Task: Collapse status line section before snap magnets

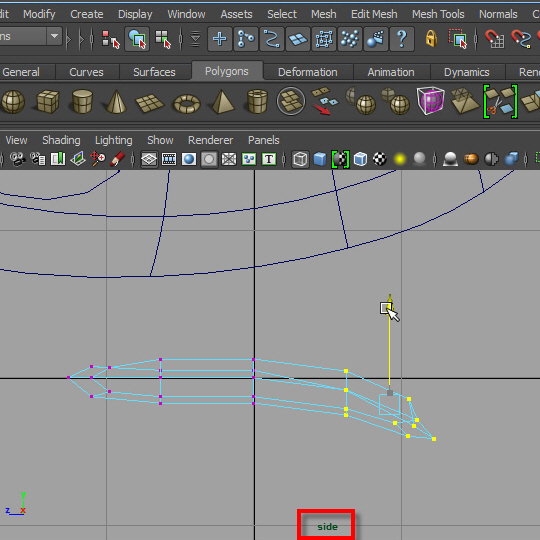Action: [476, 39]
